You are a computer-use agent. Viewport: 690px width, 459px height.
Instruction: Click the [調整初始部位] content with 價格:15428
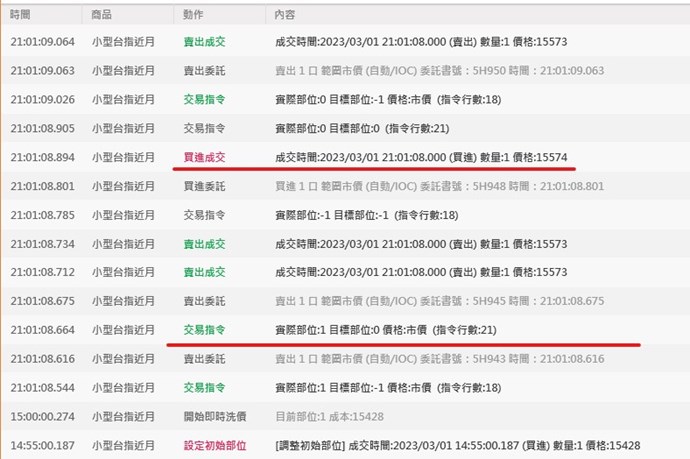coord(458,445)
